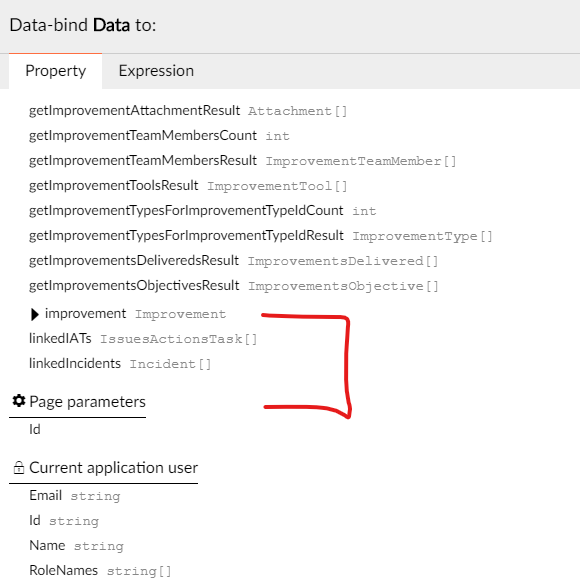Choose current user Id string
Viewport: 580px width, 587px height.
click(64, 521)
